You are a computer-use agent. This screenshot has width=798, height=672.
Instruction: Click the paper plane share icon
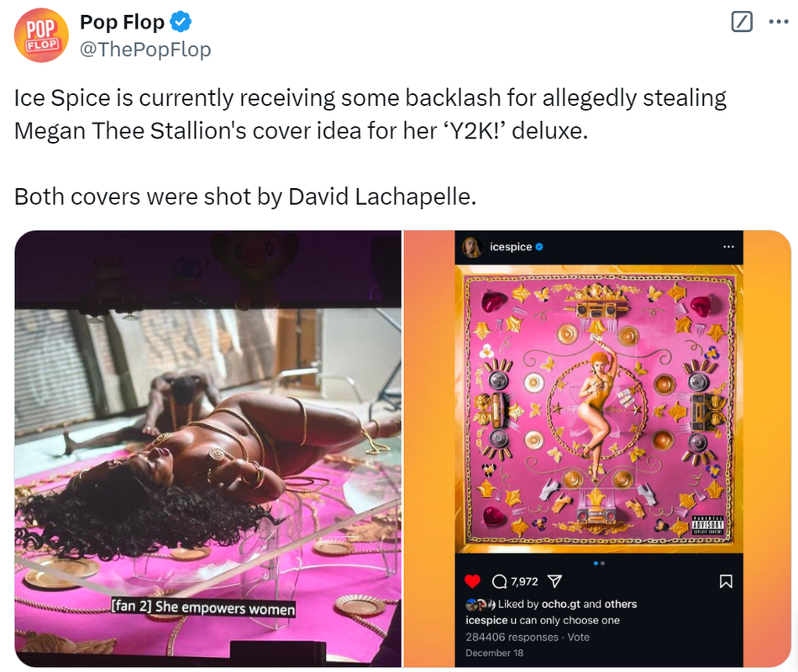click(554, 581)
